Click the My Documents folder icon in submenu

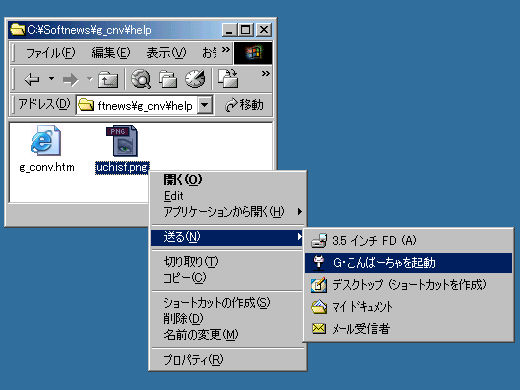point(319,307)
